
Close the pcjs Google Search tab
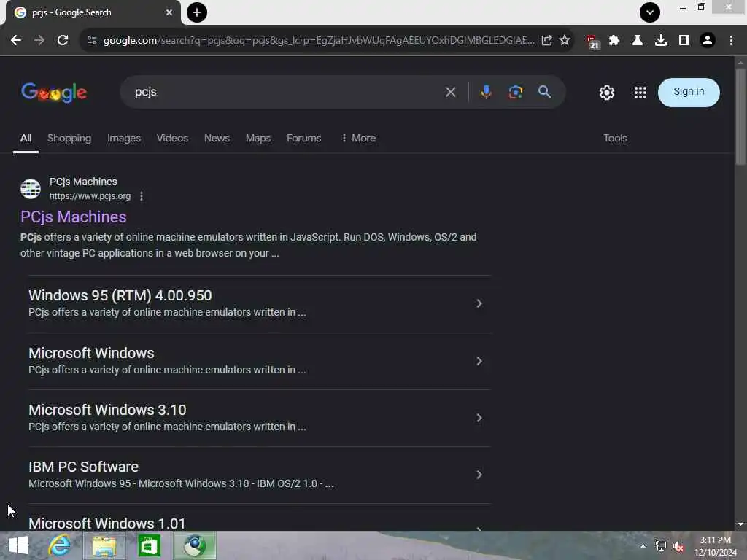coord(169,12)
